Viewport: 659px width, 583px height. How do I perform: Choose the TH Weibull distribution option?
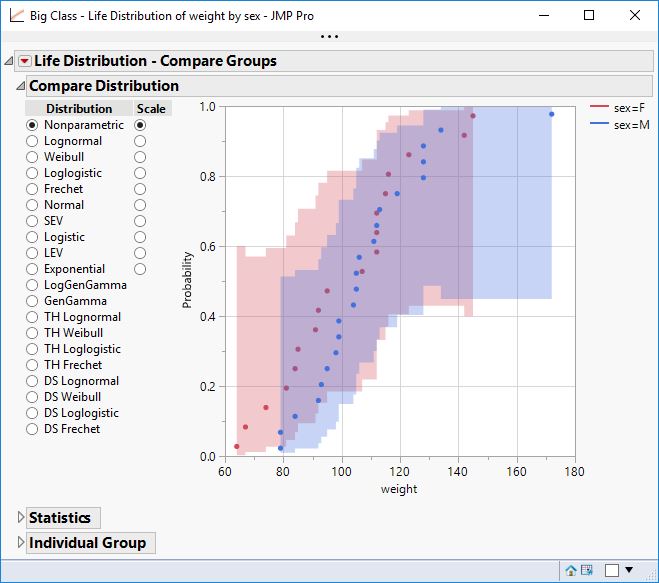[32, 333]
